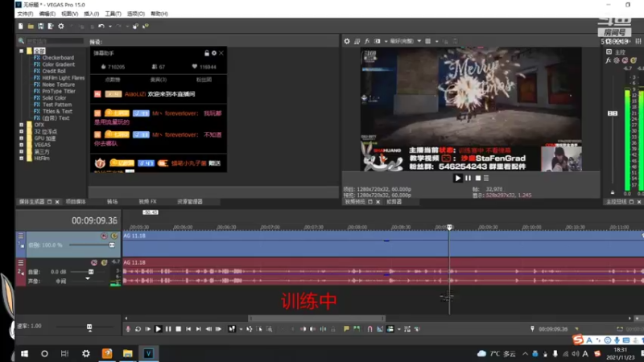Select the Color Gradient generator
The width and height of the screenshot is (644, 362).
click(58, 64)
